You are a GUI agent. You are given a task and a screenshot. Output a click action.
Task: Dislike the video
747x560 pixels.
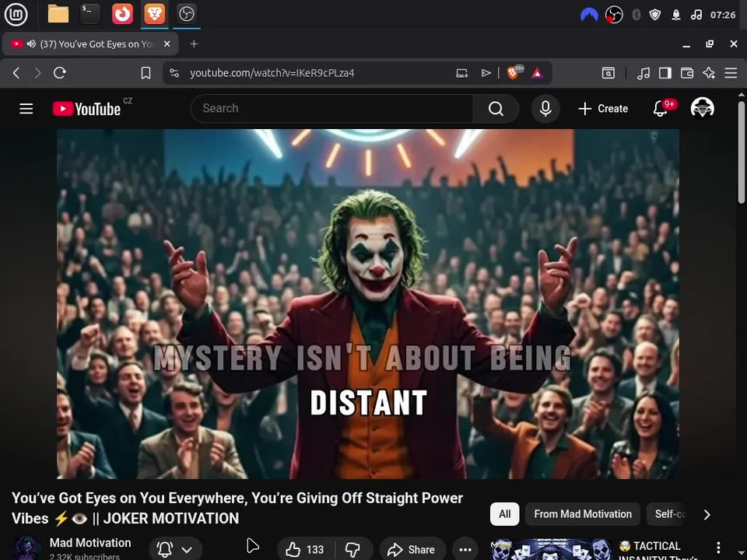[x=353, y=550]
